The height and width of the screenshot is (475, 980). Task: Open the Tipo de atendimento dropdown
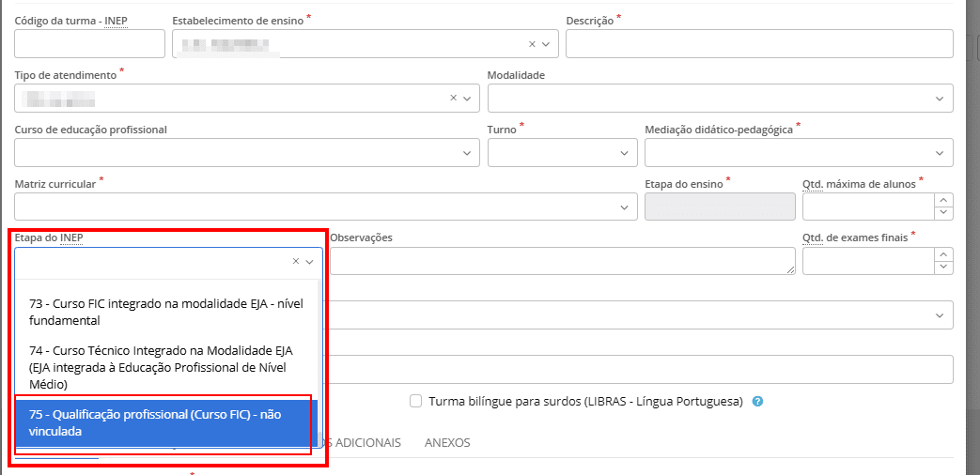[467, 98]
